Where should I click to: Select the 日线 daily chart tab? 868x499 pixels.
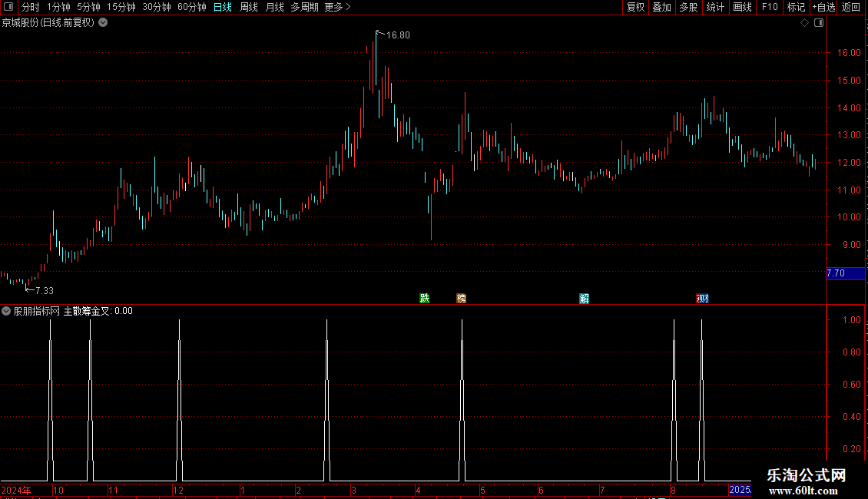[x=223, y=7]
